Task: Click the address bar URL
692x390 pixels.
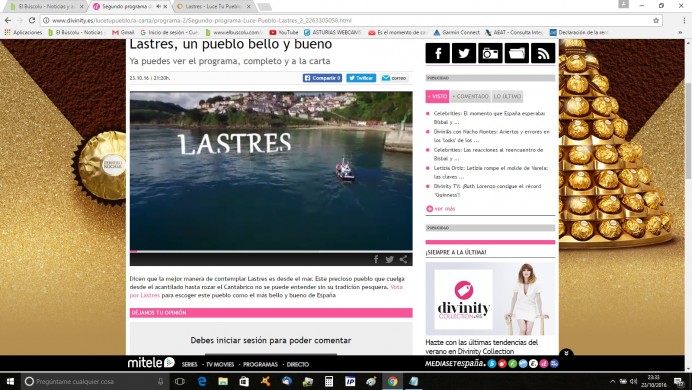Action: pyautogui.click(x=202, y=20)
